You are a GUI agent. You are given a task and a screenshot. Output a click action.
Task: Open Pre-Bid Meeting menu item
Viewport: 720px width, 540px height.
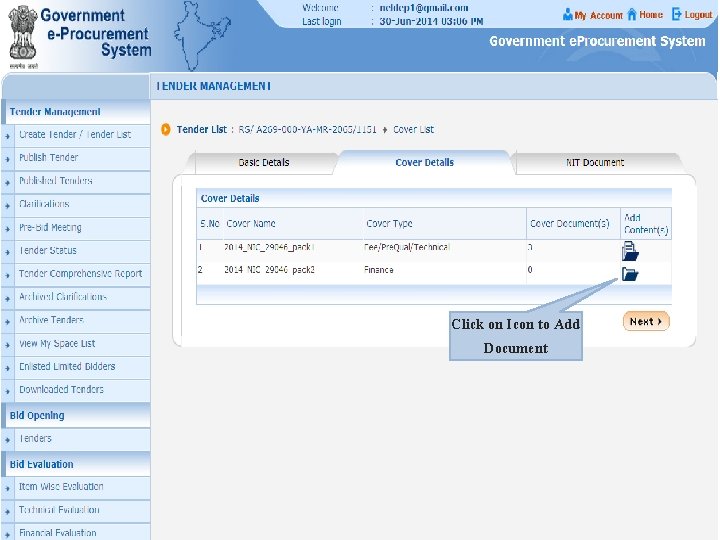[50, 227]
